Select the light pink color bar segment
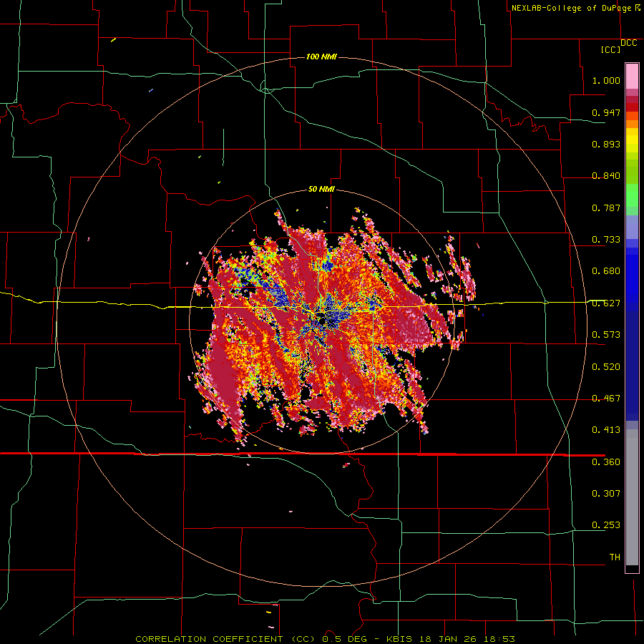The height and width of the screenshot is (644, 644). tap(632, 77)
